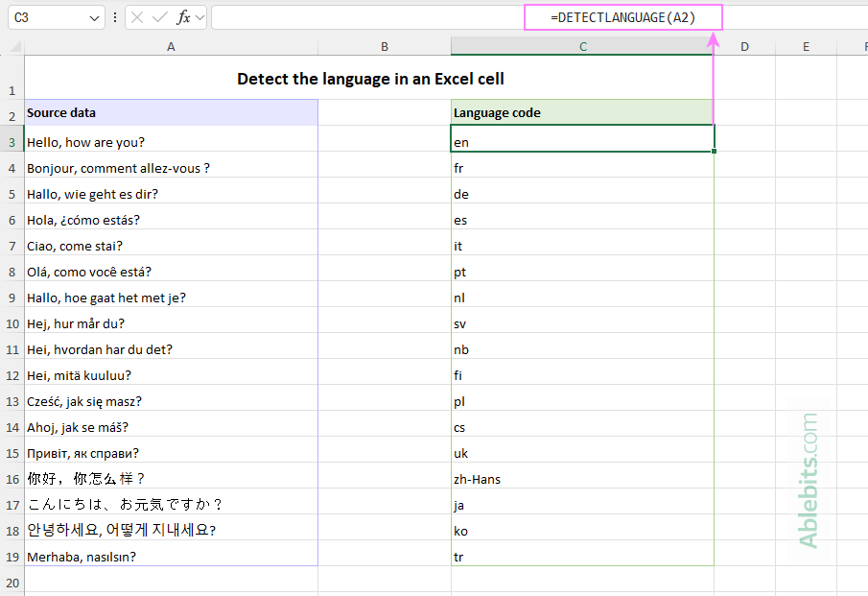Select cell 'Olá, como você está?'
The width and height of the screenshot is (868, 596).
(171, 268)
